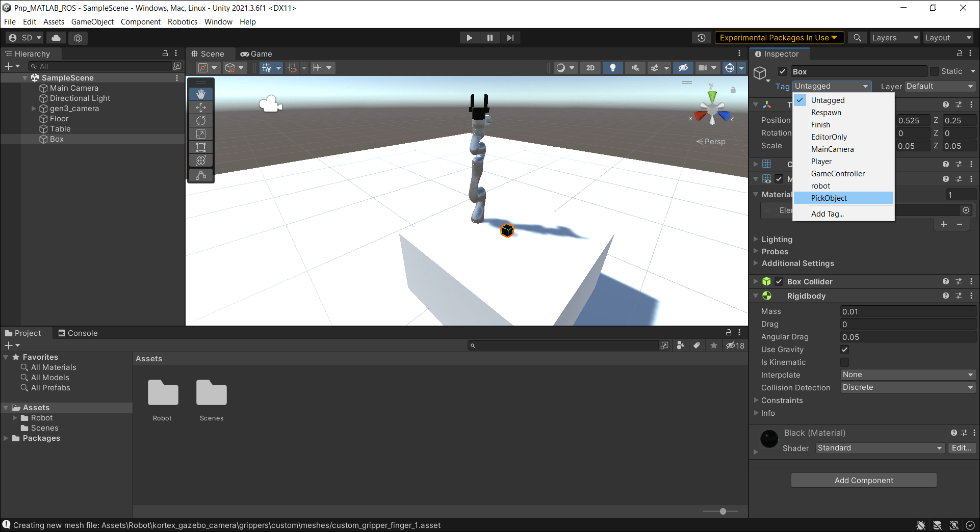Open custom editor tools icon
Viewport: 980px width, 532px height.
coord(201,175)
